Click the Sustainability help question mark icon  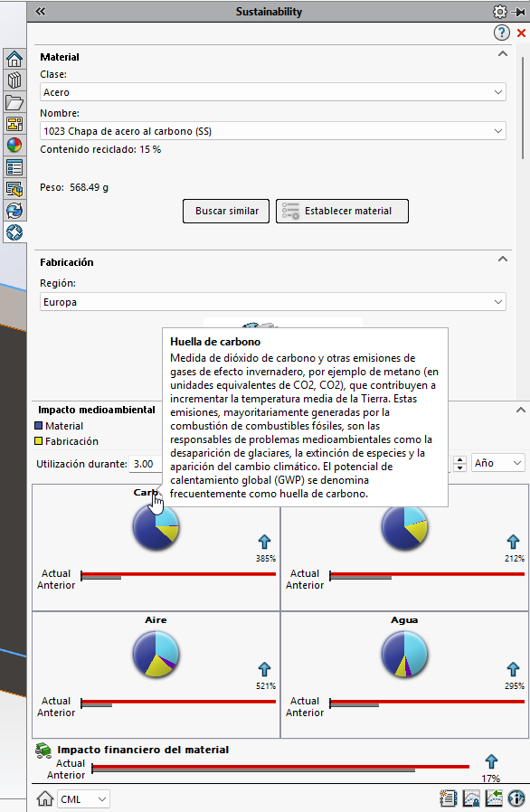pyautogui.click(x=501, y=33)
